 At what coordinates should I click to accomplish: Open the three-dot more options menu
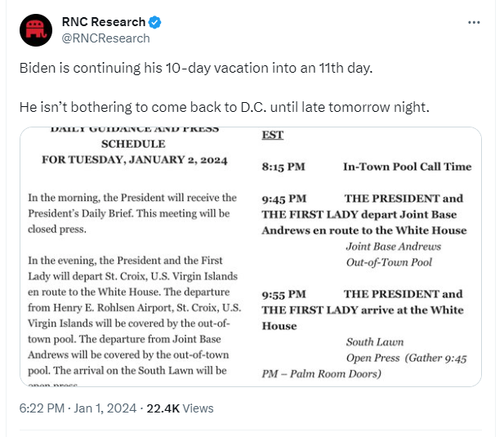point(474,22)
